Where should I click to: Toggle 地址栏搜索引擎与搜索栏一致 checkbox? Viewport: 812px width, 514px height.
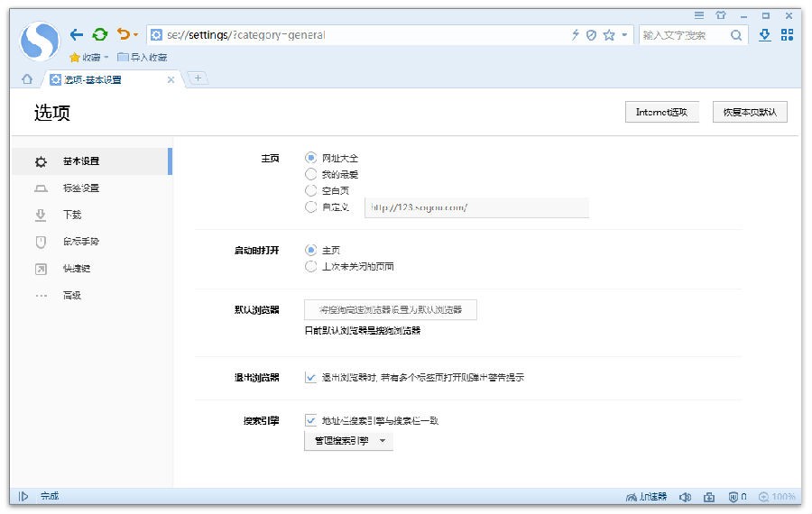pos(311,420)
